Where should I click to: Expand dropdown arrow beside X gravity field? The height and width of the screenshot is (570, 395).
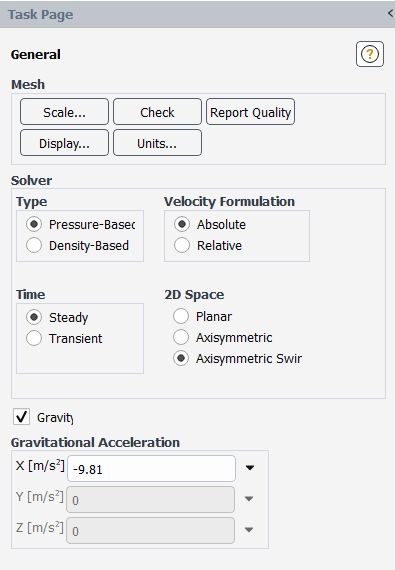250,468
